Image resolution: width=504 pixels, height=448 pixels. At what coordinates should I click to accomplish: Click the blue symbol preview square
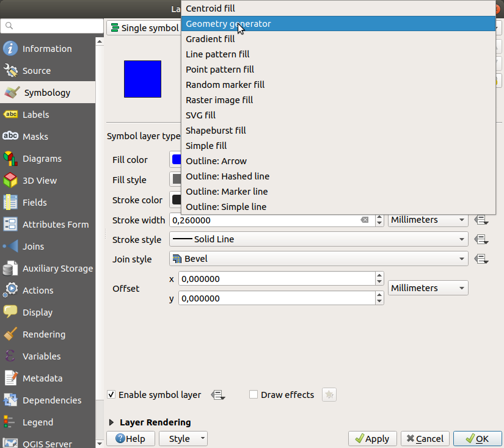142,79
